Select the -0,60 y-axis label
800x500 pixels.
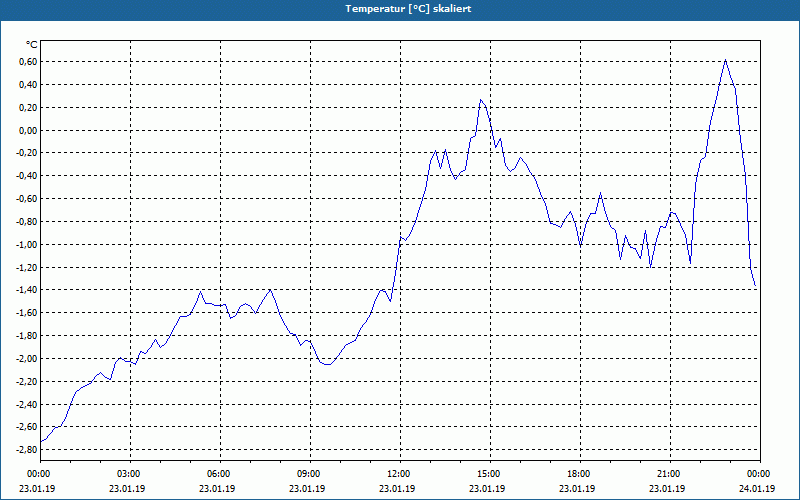coord(27,199)
